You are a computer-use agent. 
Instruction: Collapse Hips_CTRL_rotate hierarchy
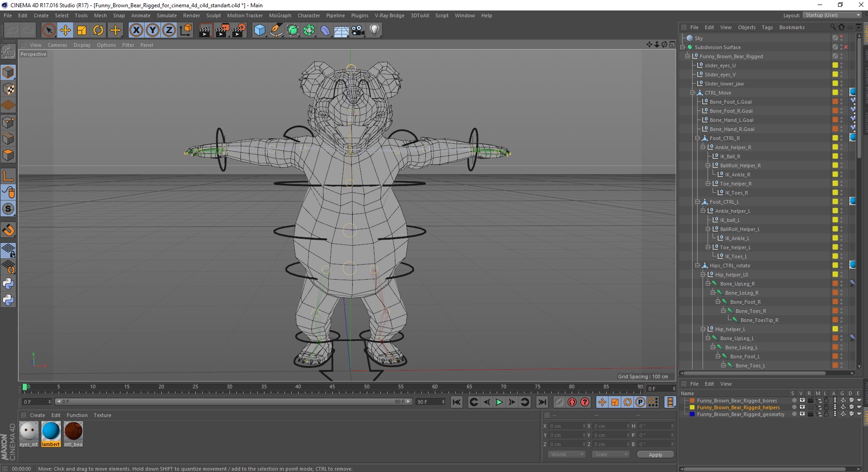pos(698,266)
